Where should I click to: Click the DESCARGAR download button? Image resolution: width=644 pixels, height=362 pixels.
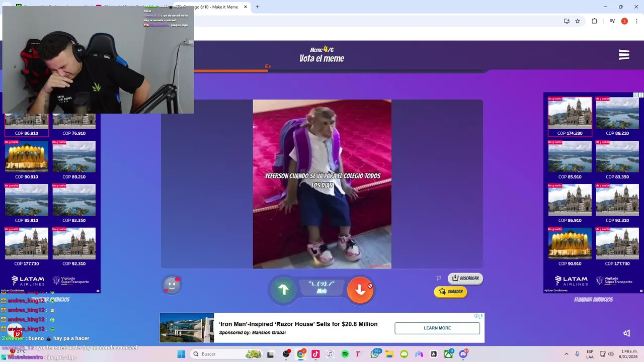[465, 278]
